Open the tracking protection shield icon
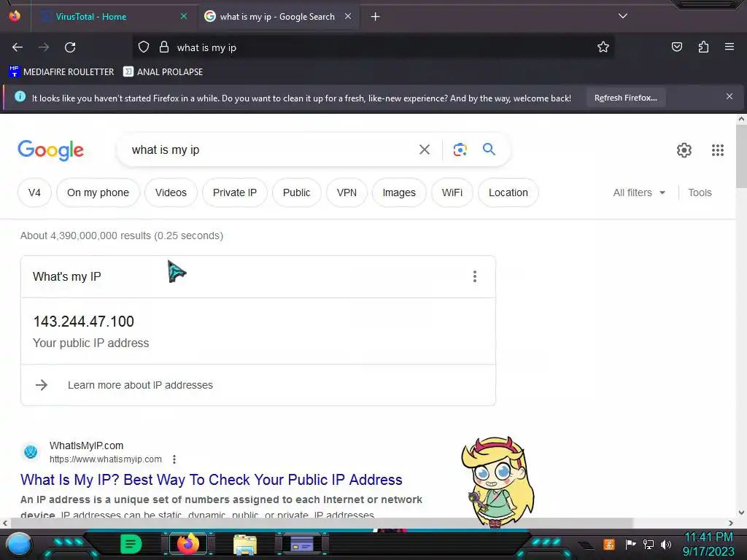 click(x=144, y=47)
